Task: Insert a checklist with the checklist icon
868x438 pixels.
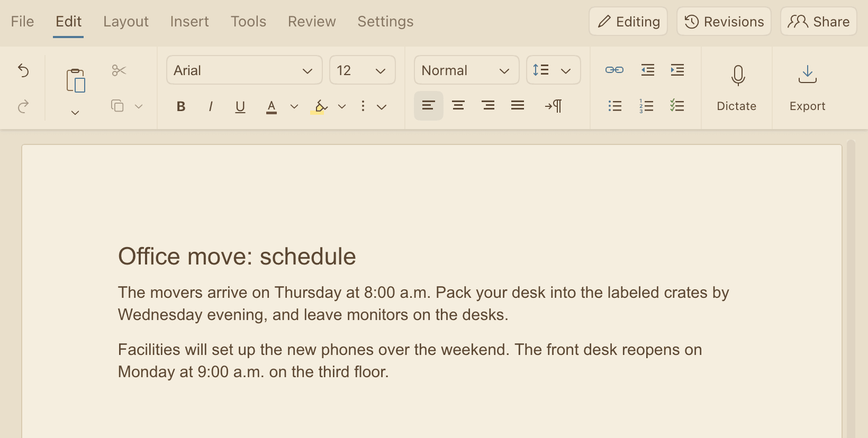Action: click(677, 106)
